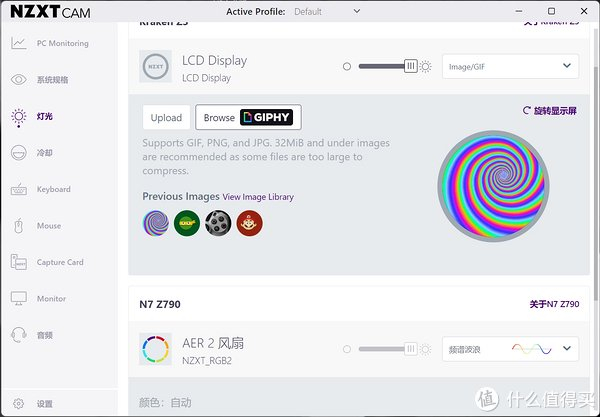Click the headset 音频 icon
The image size is (600, 417).
[18, 335]
